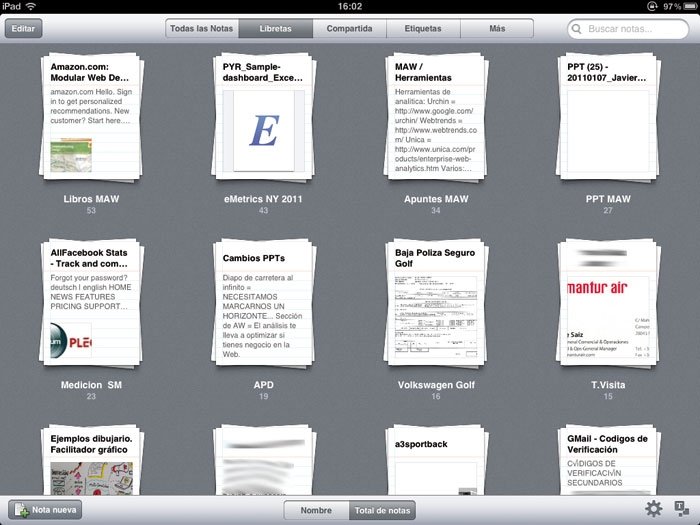Open the PPT MAW notebook stack
Screen dimensions: 700x525
tap(608, 117)
